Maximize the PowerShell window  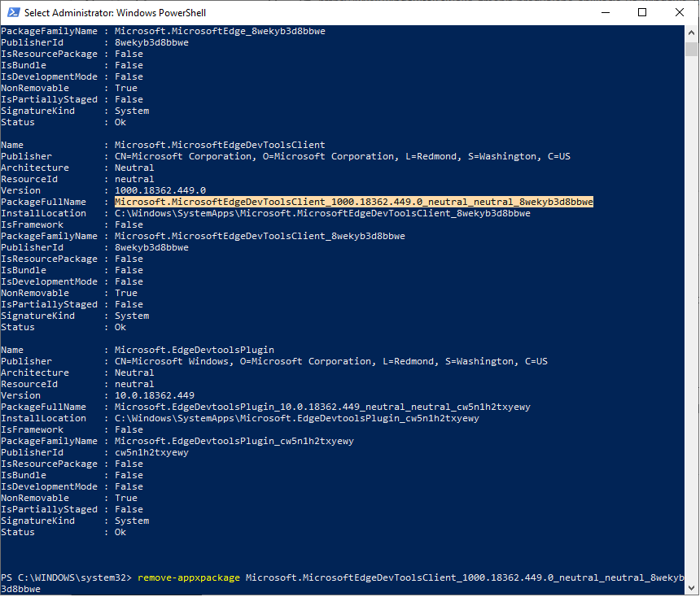(x=642, y=12)
